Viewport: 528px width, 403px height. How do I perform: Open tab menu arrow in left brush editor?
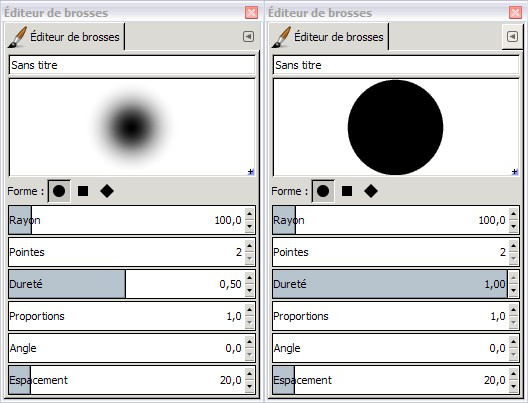tap(249, 36)
